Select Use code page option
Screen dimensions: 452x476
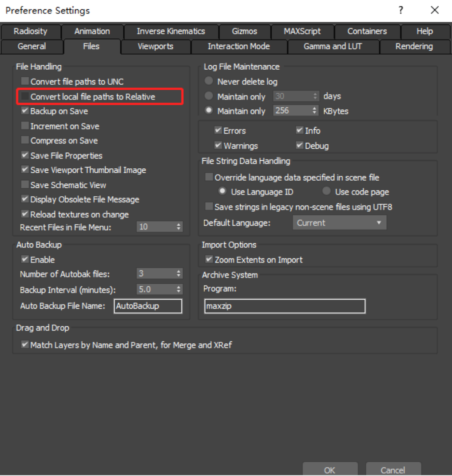click(x=326, y=191)
